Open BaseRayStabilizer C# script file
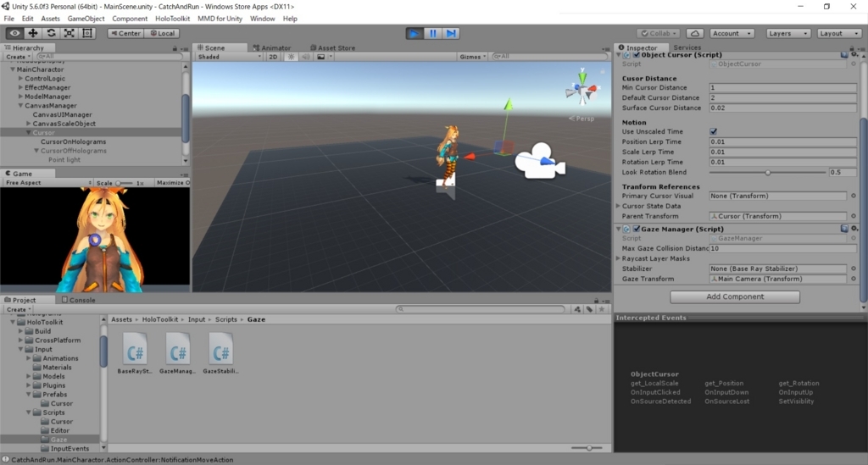The width and height of the screenshot is (868, 465). pyautogui.click(x=135, y=353)
